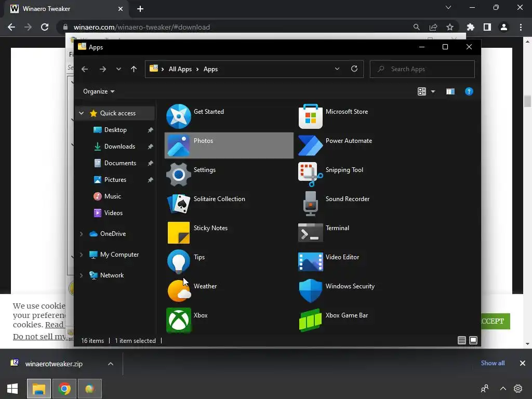Navigate forward in Explorer

[x=102, y=69]
